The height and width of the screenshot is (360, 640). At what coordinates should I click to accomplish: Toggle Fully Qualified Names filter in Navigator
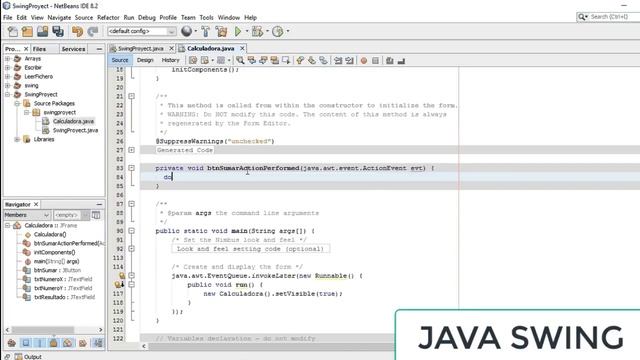pyautogui.click(x=83, y=343)
